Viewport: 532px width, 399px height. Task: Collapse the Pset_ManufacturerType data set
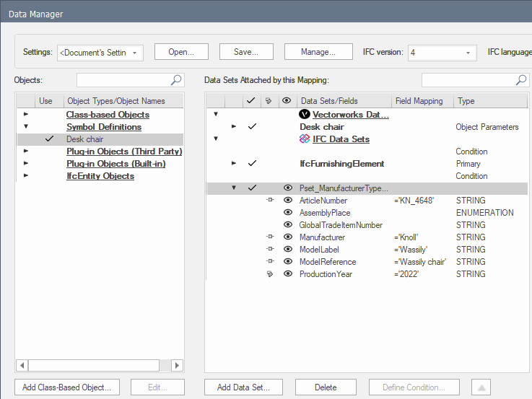pos(233,188)
